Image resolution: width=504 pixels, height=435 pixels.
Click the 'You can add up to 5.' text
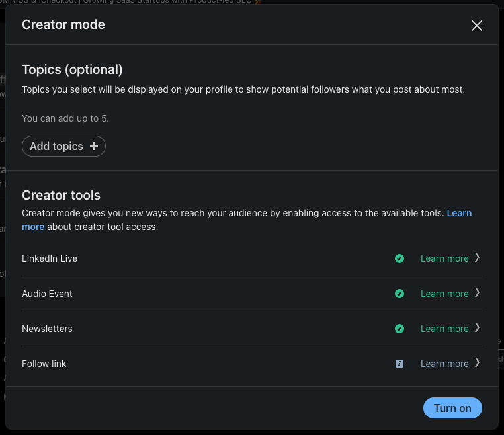point(65,118)
